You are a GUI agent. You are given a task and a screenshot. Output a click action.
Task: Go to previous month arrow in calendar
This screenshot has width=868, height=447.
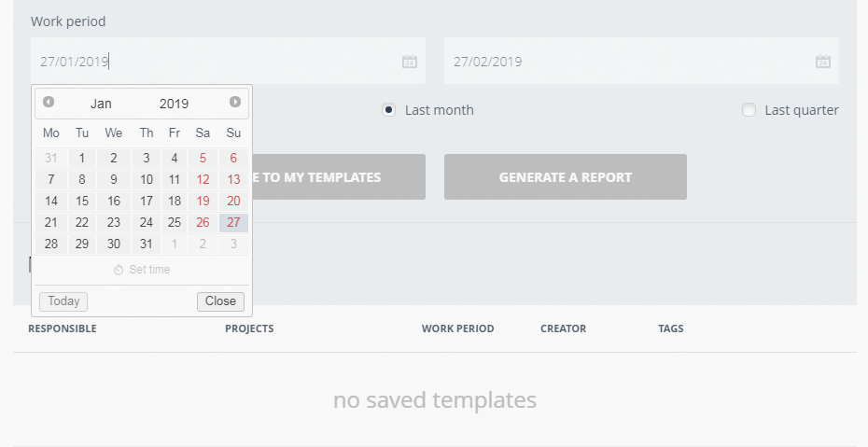pos(49,102)
